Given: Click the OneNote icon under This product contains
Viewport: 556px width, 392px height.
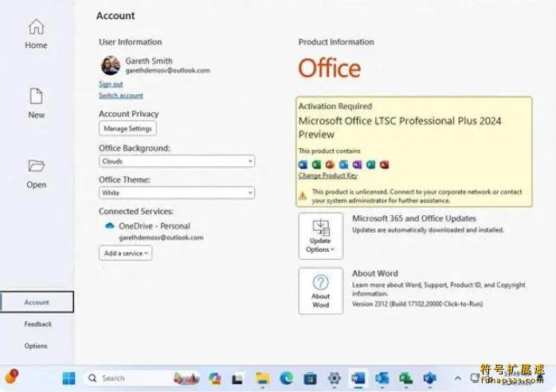Looking at the screenshot, I should [357, 165].
